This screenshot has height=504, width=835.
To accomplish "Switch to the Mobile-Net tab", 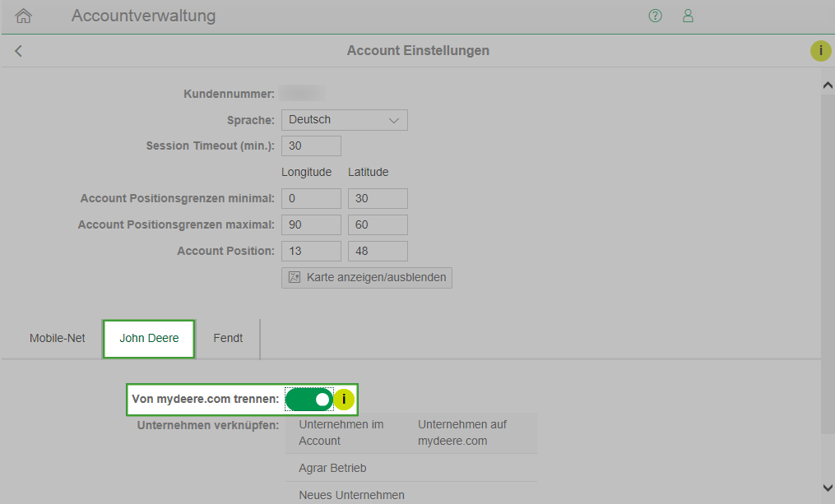I will [58, 338].
